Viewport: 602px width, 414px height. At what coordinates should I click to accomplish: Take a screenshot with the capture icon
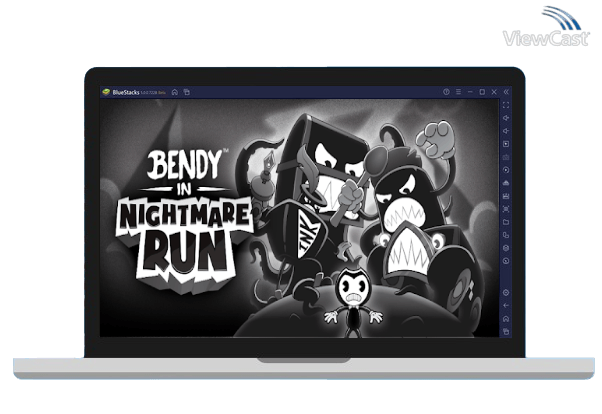506,209
